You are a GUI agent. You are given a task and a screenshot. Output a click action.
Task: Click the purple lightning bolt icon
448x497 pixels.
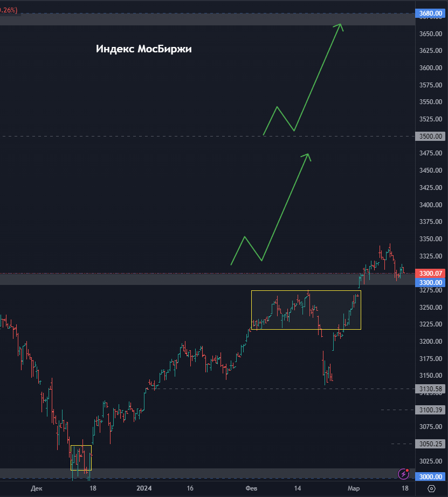[x=403, y=474]
